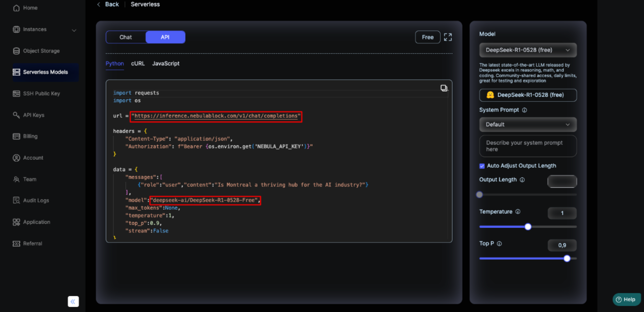Click the Output Length value field
The image size is (644, 312).
(562, 181)
